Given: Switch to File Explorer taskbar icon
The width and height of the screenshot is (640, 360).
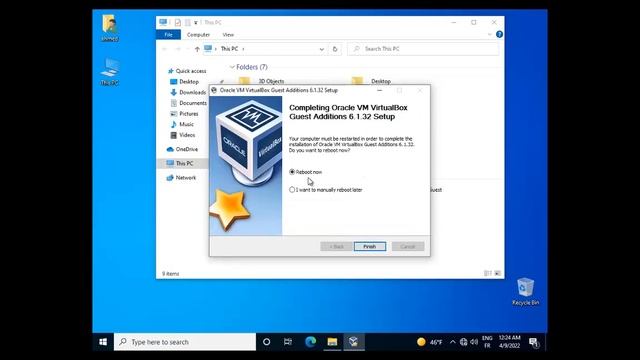Looking at the screenshot, I should pos(332,342).
